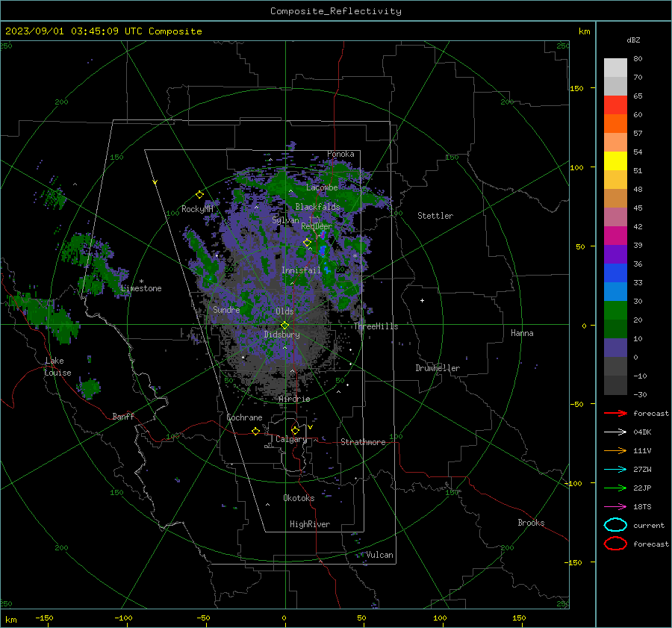Click the yellow diamond marker under RedDeer
The width and height of the screenshot is (672, 628).
[307, 243]
